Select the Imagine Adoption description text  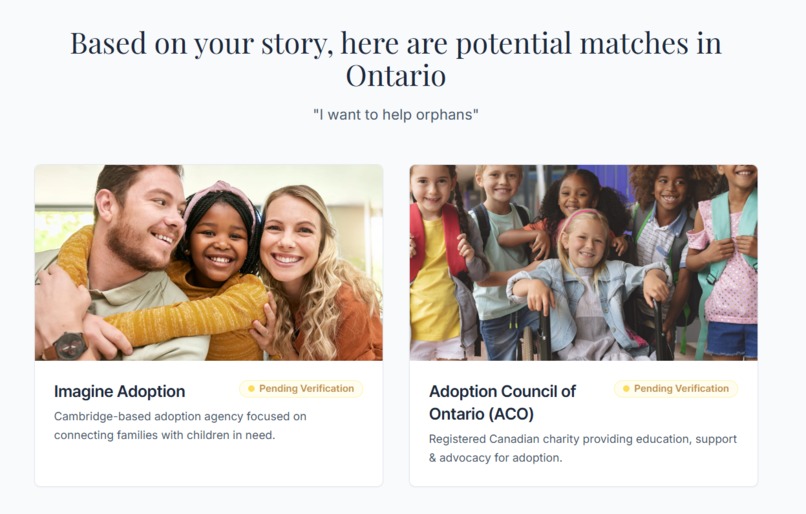180,426
